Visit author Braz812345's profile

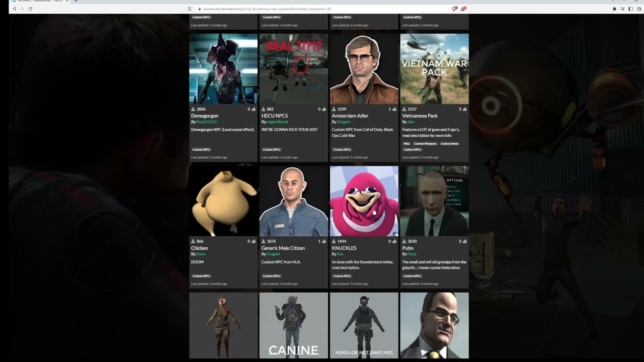pos(206,122)
